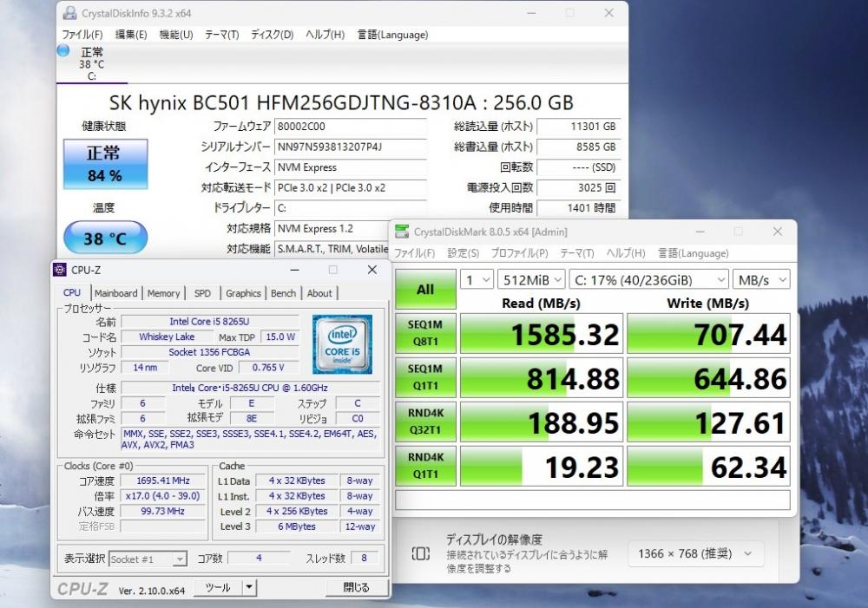Expand the 1366 × 768 resolution dropdown
Viewport: 868px width, 608px height.
[696, 553]
